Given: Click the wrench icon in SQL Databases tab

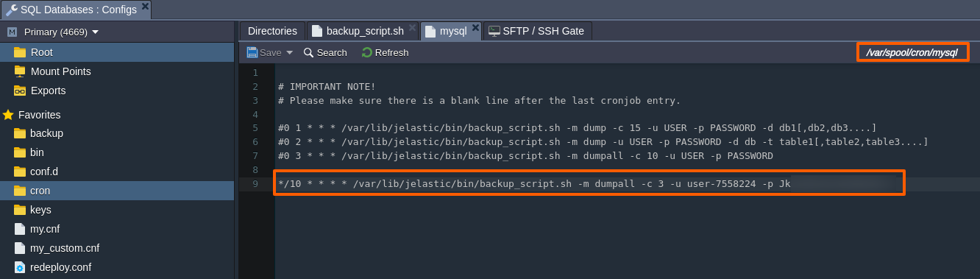Looking at the screenshot, I should [11, 10].
